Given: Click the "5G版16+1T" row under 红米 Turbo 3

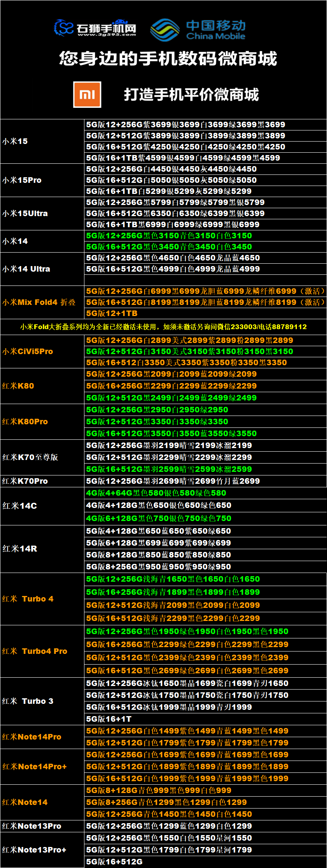Looking at the screenshot, I should (x=206, y=719).
